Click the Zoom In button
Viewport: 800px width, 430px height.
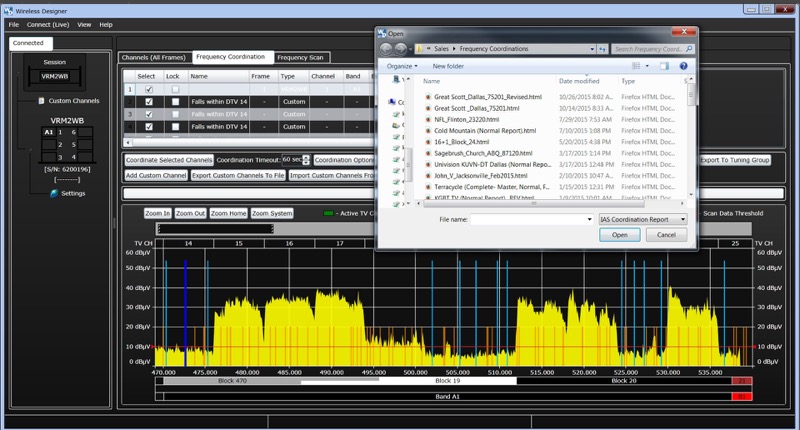click(157, 213)
